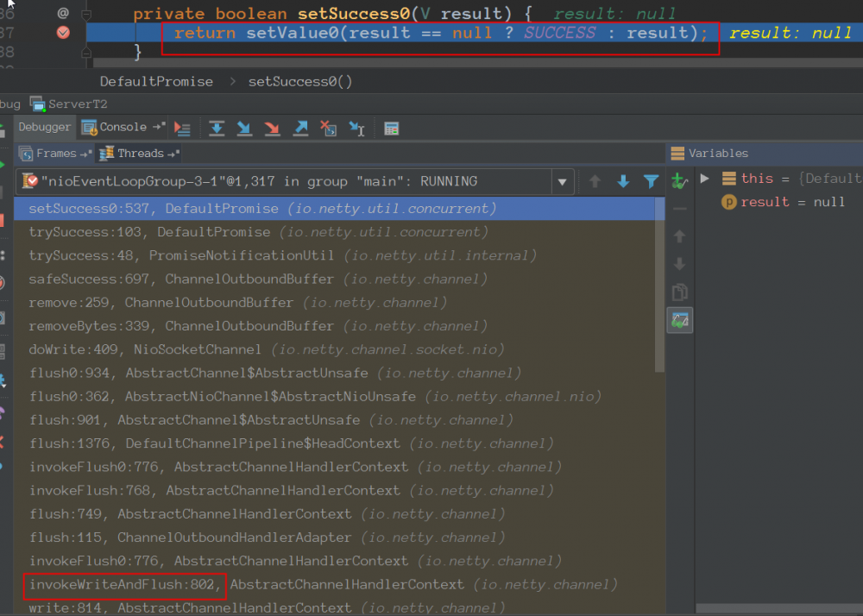Click DefaultPromise in the breadcrumb
The width and height of the screenshot is (863, 616).
156,82
